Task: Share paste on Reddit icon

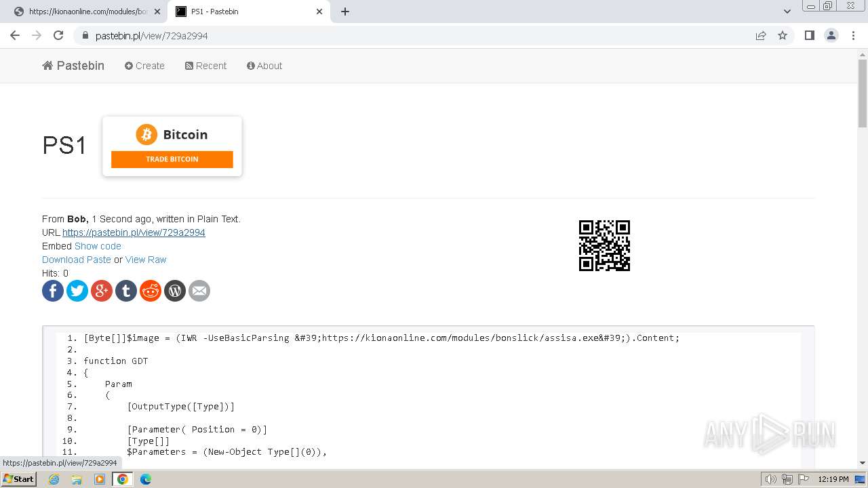Action: tap(151, 291)
